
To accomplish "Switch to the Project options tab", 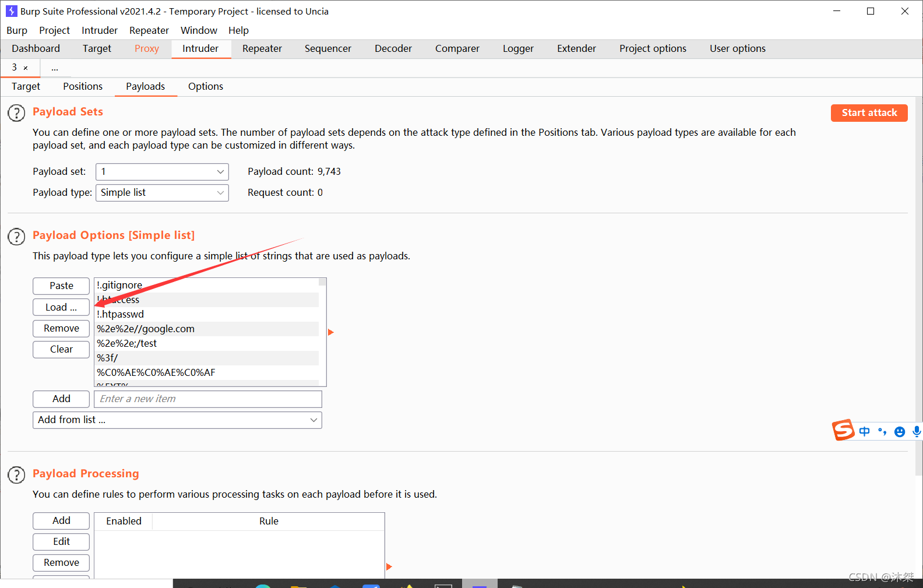I will click(653, 49).
